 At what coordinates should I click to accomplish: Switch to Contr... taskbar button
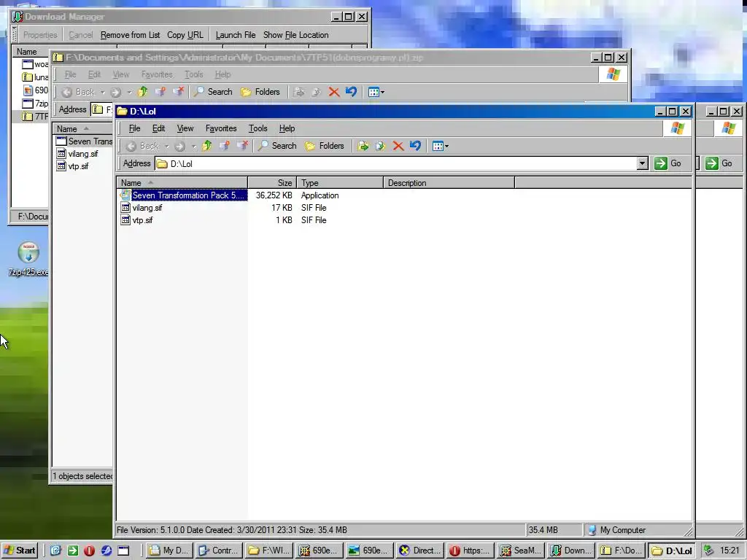tap(219, 551)
